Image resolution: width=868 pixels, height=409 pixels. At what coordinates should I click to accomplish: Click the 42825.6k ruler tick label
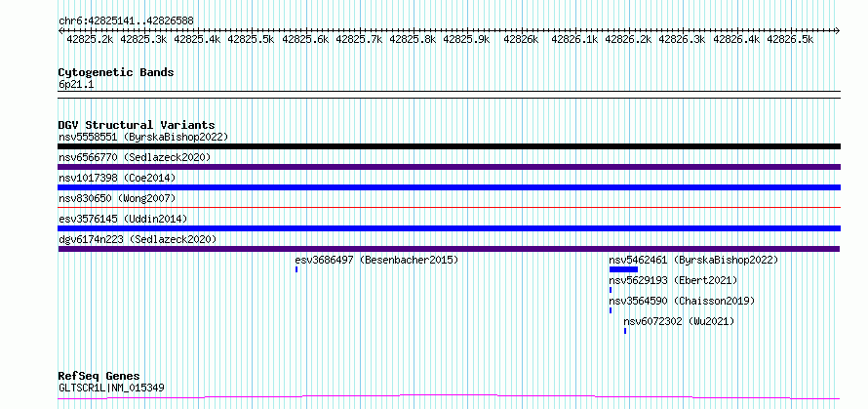[305, 40]
